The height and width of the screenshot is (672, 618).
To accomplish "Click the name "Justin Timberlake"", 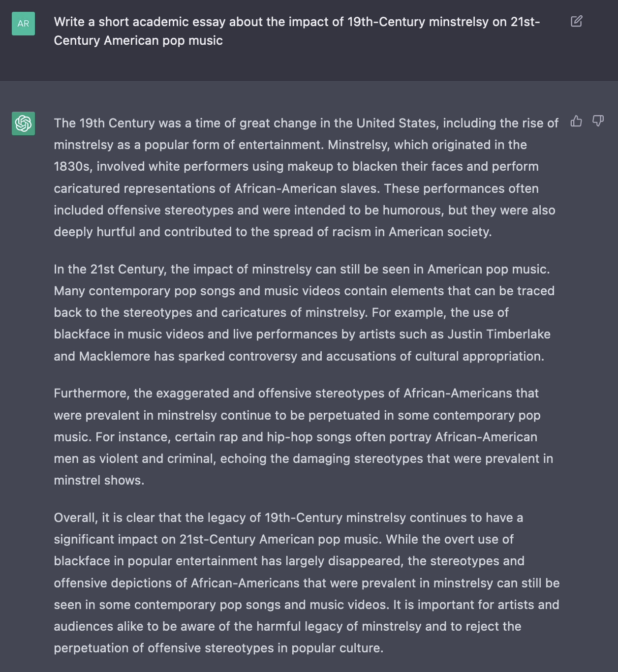I will pyautogui.click(x=499, y=335).
